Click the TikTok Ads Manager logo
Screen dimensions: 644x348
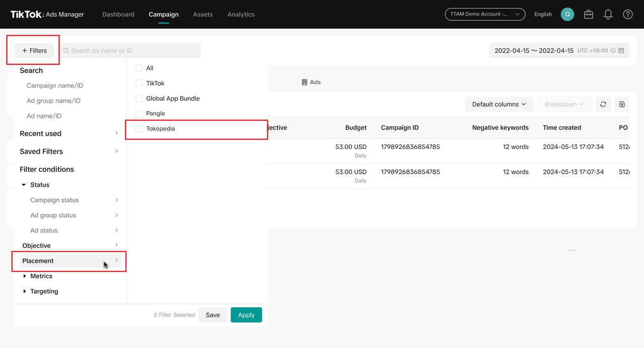pos(47,14)
